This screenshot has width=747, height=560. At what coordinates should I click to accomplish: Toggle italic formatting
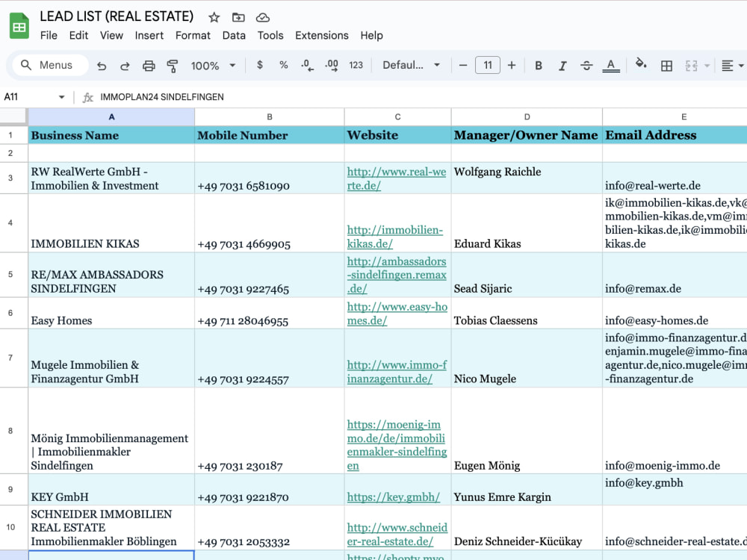pyautogui.click(x=562, y=65)
